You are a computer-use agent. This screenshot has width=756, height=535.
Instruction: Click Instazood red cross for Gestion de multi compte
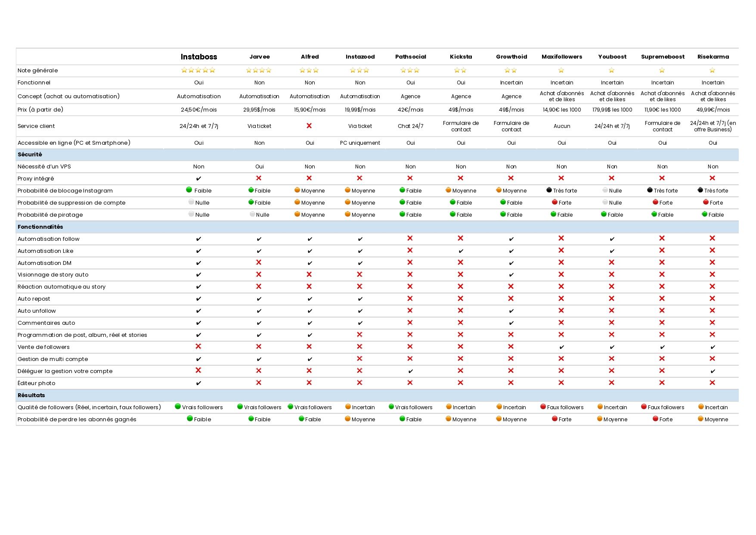(359, 358)
